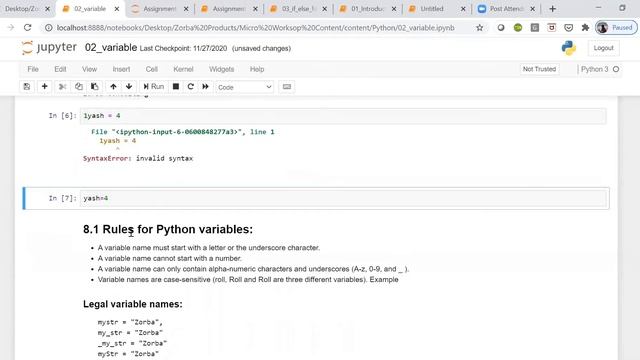Save the notebook with the floppy disk icon
The image size is (640, 360).
[x=27, y=87]
